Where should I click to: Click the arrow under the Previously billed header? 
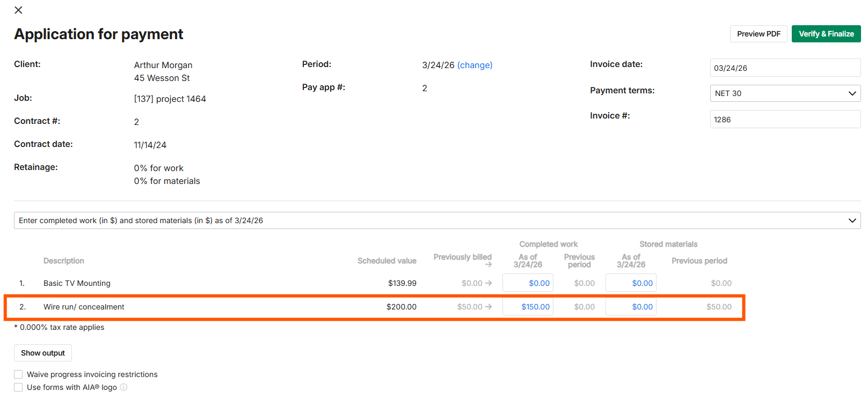point(488,264)
